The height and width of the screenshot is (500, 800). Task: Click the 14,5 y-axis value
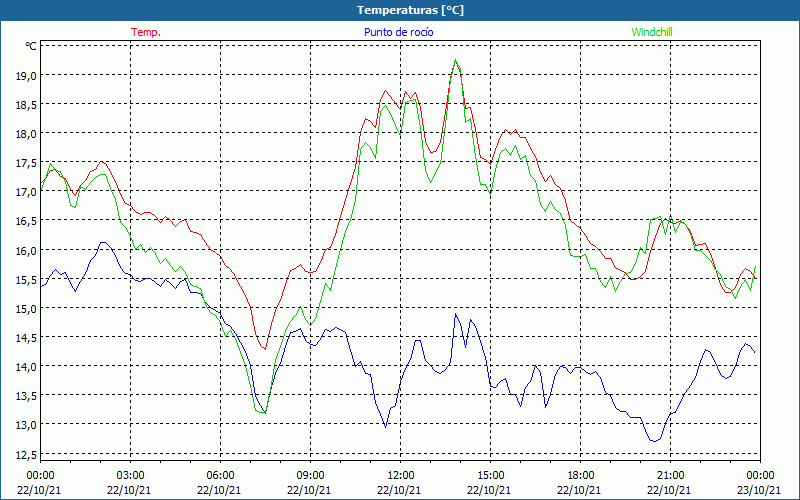pos(27,337)
